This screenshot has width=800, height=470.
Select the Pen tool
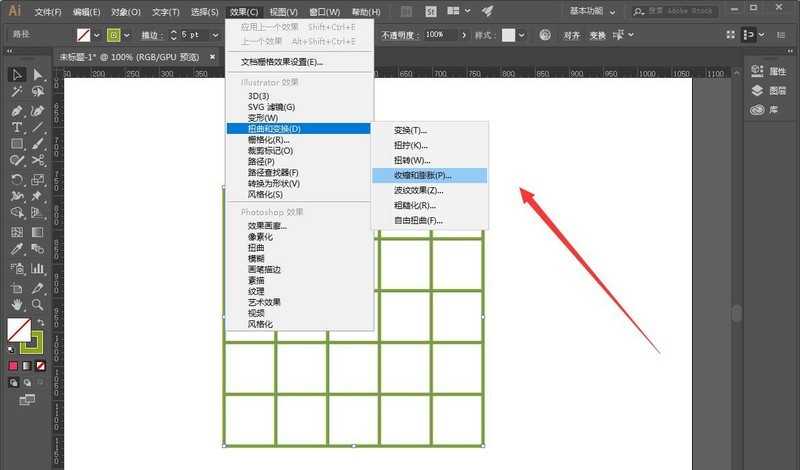pos(17,111)
